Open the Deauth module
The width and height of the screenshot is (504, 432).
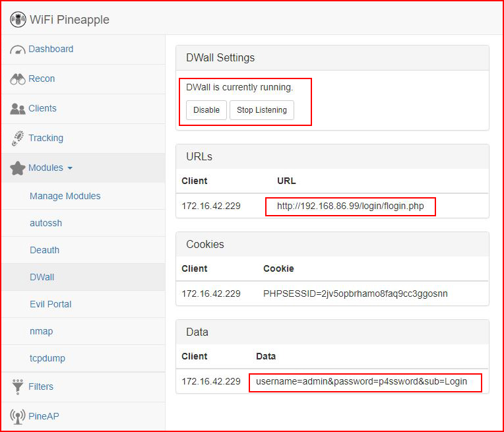click(x=44, y=250)
